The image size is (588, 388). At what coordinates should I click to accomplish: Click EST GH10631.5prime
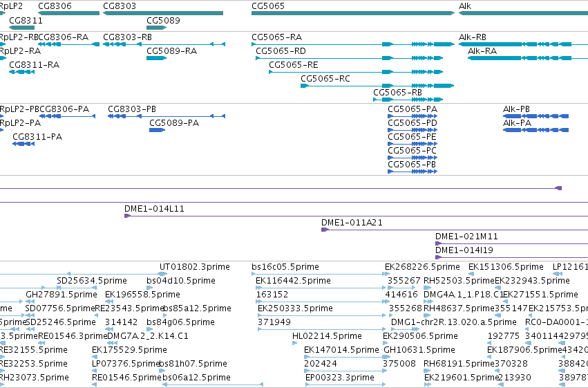tap(419, 350)
